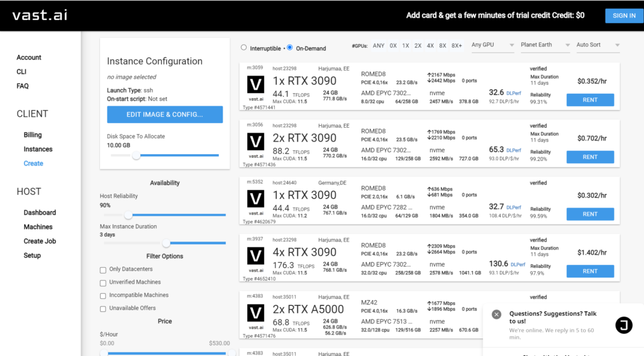
Task: Click Reliability 99.59% value
Action: coord(538,216)
